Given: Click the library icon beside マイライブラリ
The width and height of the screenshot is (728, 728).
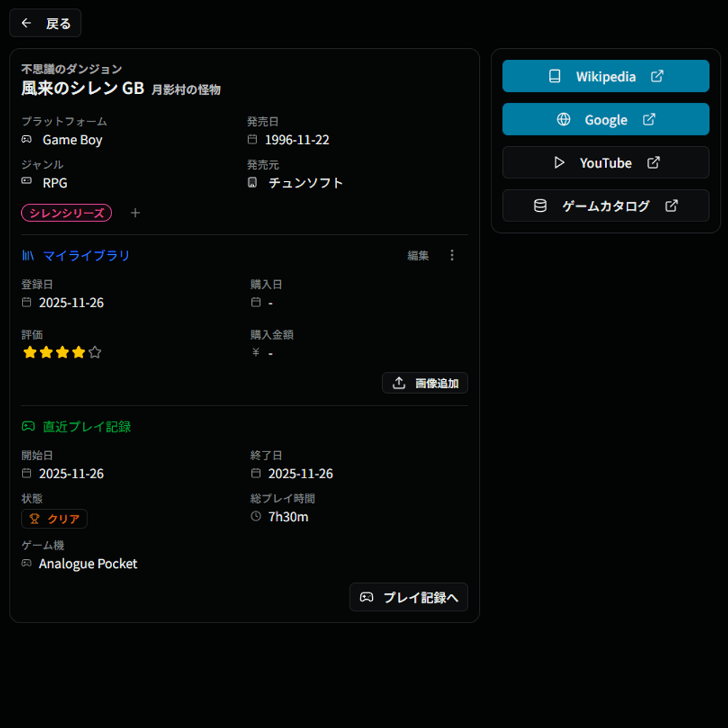Looking at the screenshot, I should pyautogui.click(x=28, y=256).
